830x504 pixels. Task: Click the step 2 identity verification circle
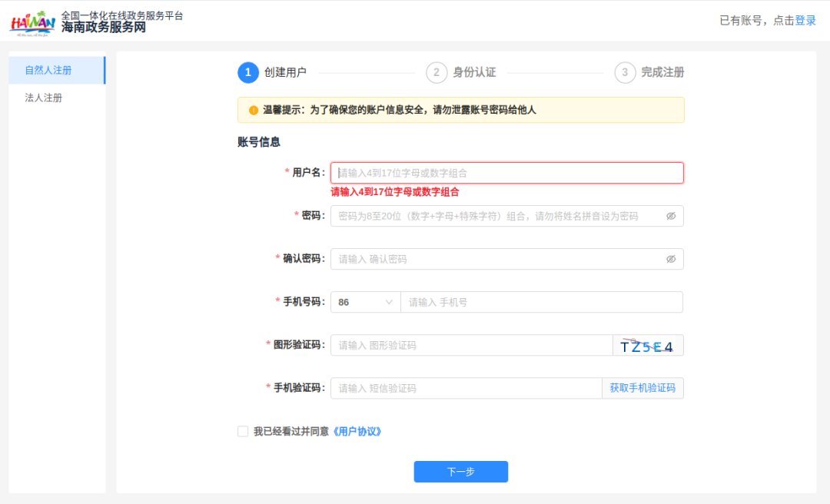tap(437, 72)
